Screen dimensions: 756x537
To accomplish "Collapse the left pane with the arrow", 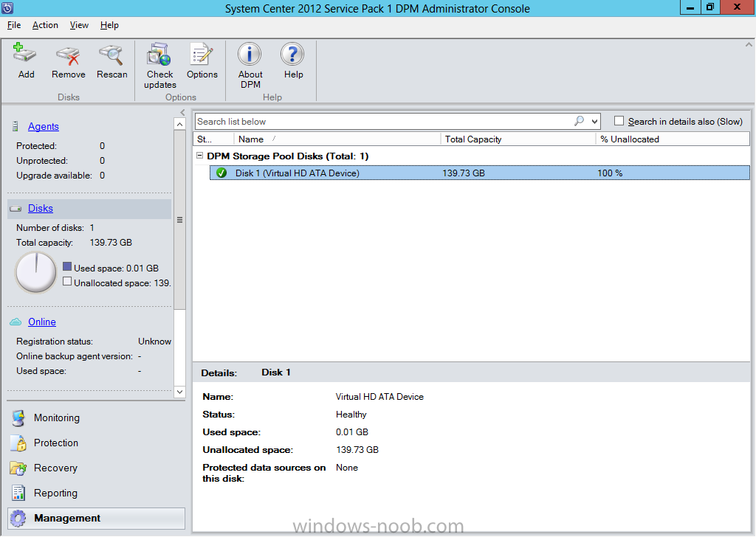I will [182, 112].
